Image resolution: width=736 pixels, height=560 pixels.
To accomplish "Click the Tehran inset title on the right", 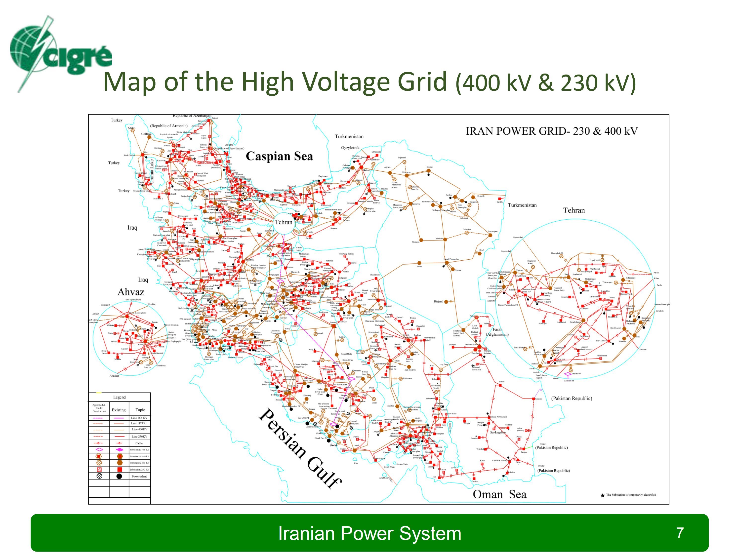I will click(574, 210).
